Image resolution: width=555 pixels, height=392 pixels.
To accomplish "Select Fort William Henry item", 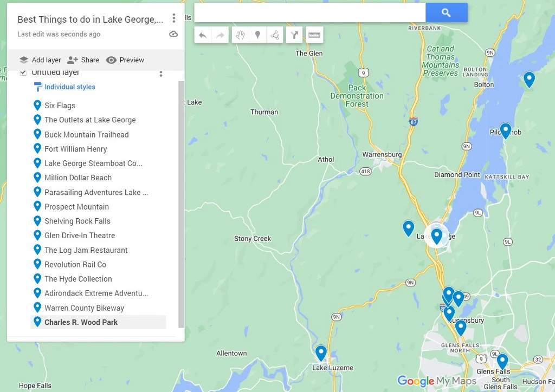I will (98, 149).
